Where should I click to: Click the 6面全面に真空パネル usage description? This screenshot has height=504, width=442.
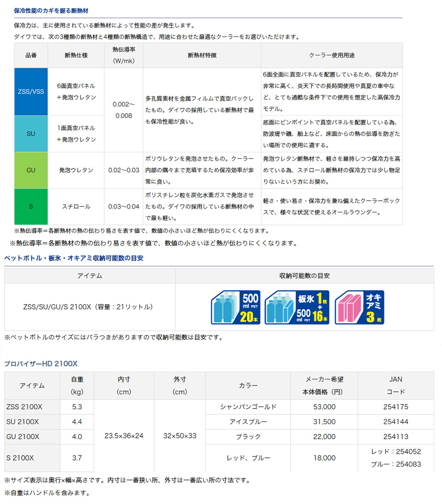[332, 91]
